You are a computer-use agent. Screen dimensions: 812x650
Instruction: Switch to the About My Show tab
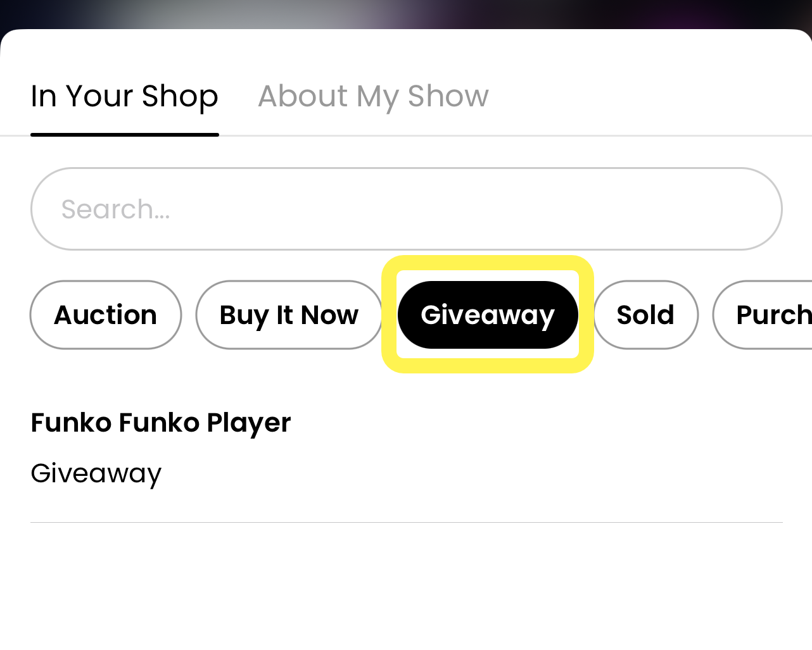click(373, 97)
